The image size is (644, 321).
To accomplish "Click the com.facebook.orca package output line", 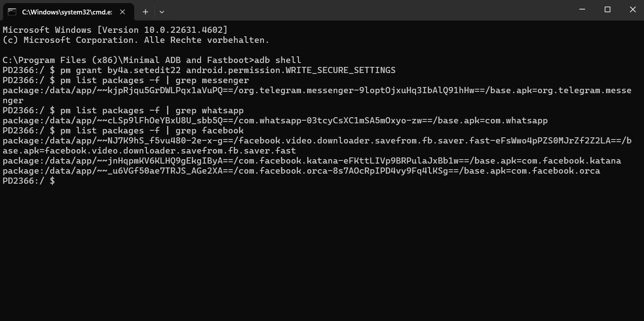I will coord(301,171).
